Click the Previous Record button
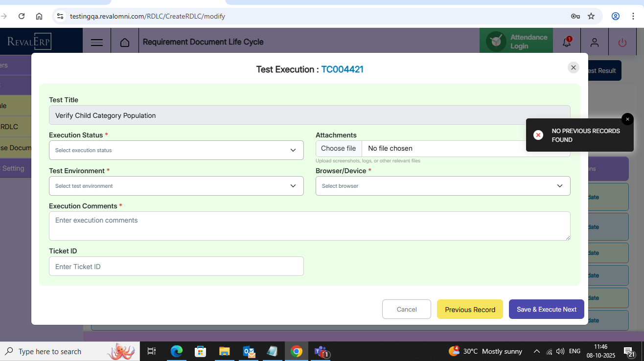The height and width of the screenshot is (361, 644). coord(470,309)
